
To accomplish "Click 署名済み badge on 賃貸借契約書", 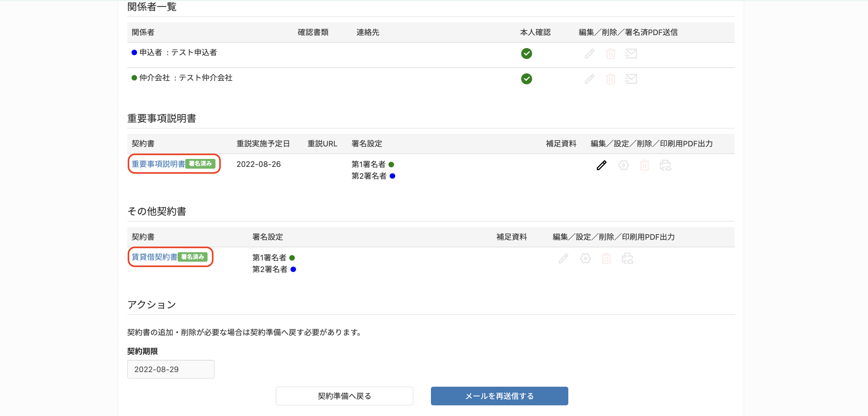I will tap(192, 257).
